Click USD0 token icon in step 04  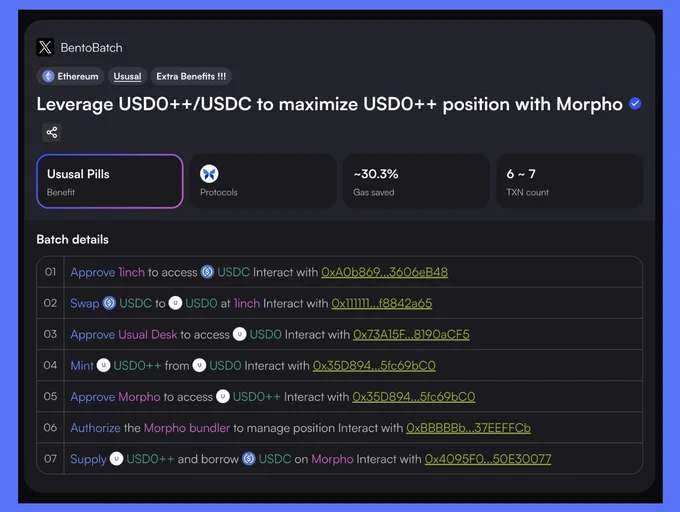[199, 365]
